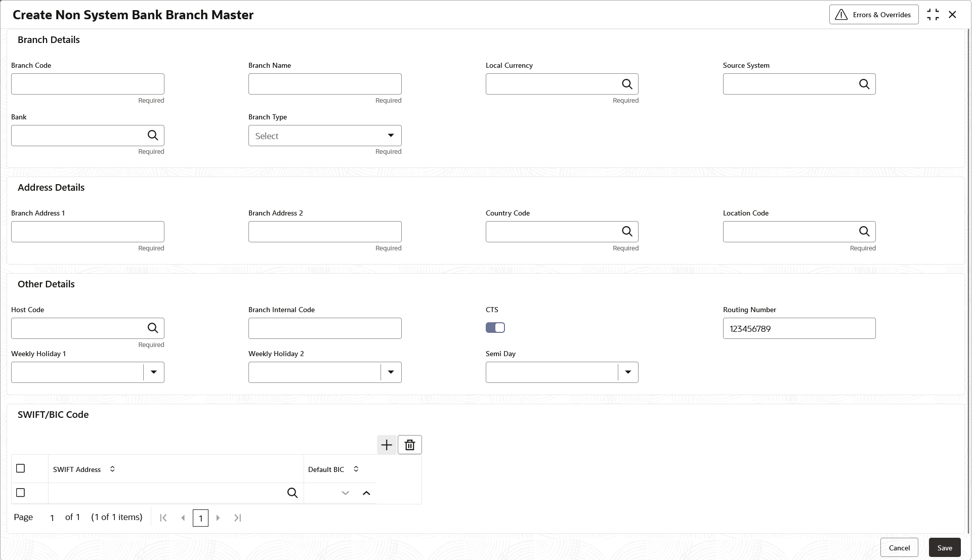Click the Host Code search icon
The image size is (972, 560).
click(x=153, y=328)
